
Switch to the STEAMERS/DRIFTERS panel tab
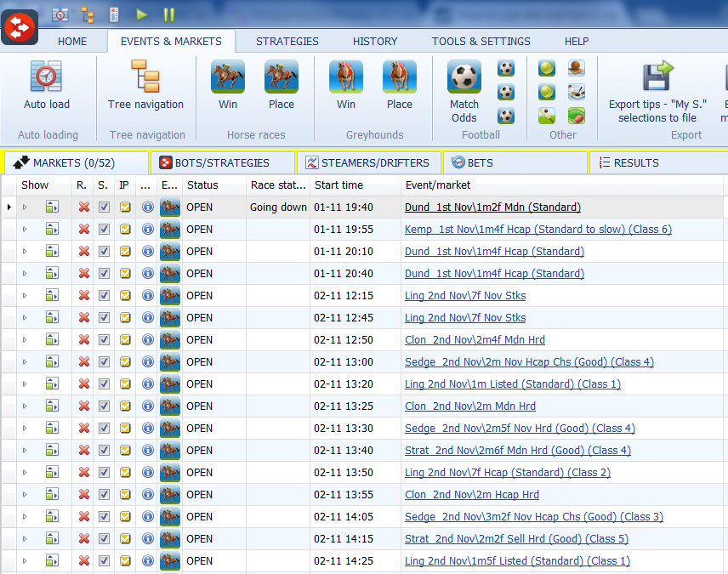(x=367, y=163)
